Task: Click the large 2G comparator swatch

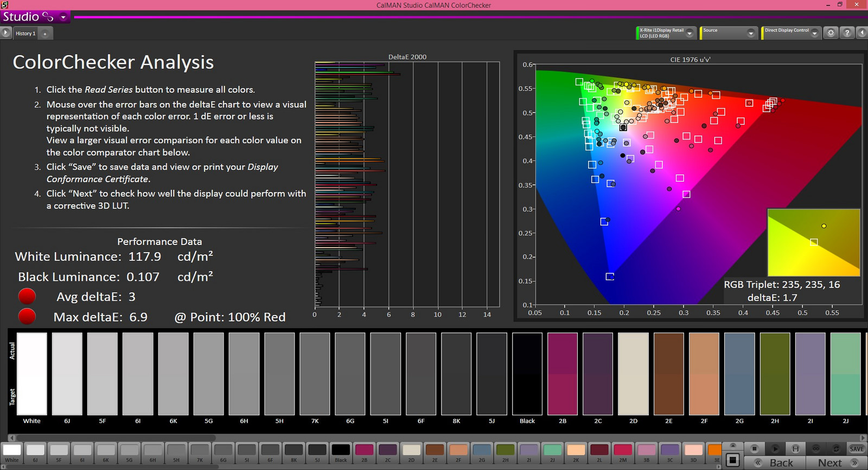Action: coord(739,374)
